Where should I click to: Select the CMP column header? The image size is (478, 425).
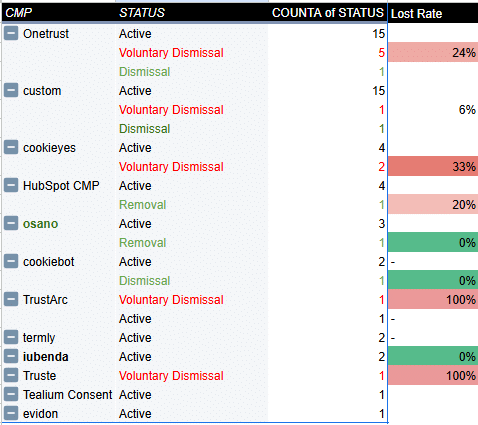coord(59,13)
